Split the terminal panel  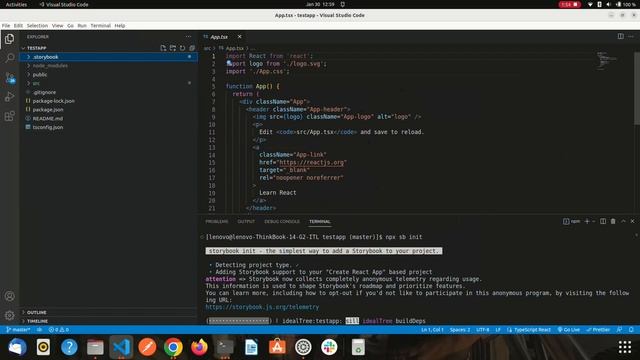[603, 221]
